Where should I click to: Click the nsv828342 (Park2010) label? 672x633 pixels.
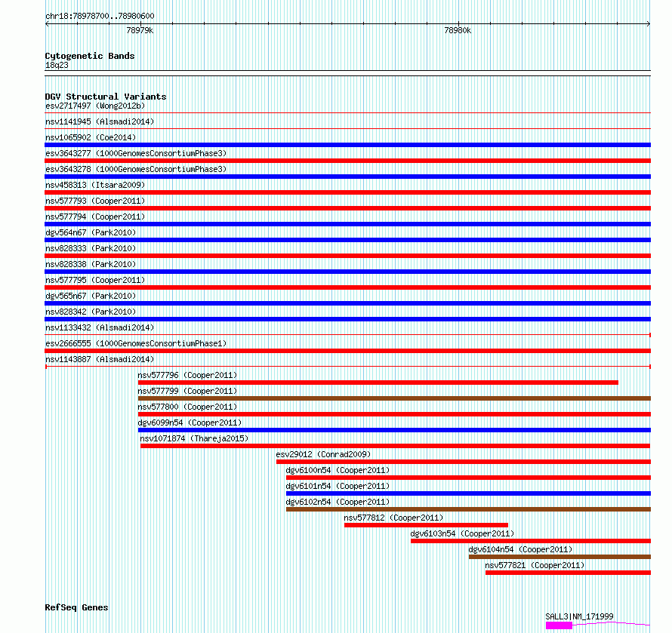(91, 312)
